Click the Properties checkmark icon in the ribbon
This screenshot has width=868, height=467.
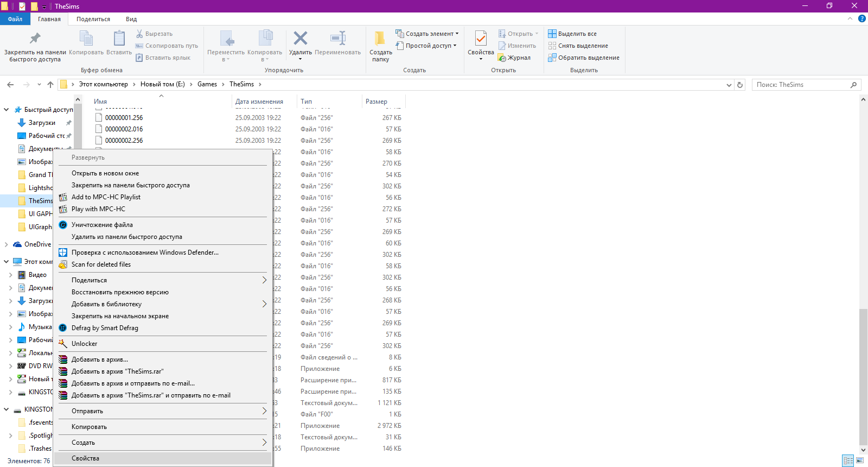click(481, 38)
